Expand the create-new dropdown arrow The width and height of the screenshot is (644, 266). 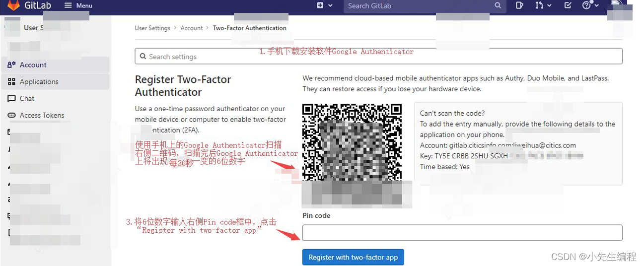pyautogui.click(x=330, y=5)
